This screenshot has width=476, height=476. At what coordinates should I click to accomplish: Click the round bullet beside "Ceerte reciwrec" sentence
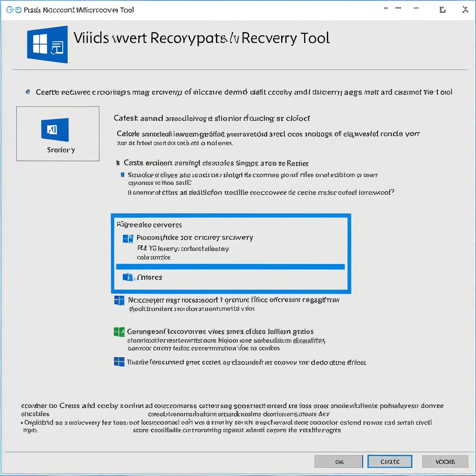28,92
